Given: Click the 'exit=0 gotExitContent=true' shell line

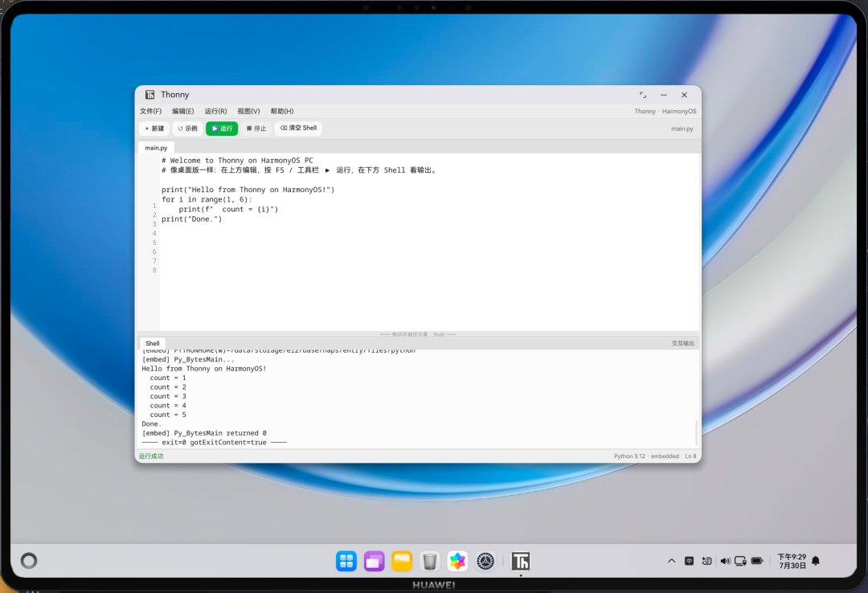Looking at the screenshot, I should [215, 443].
